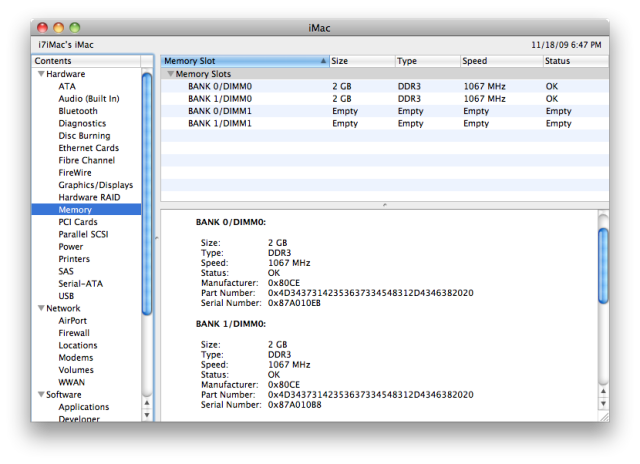This screenshot has width=640, height=464.
Task: Select Diagnostics in the sidebar
Action: [x=82, y=123]
